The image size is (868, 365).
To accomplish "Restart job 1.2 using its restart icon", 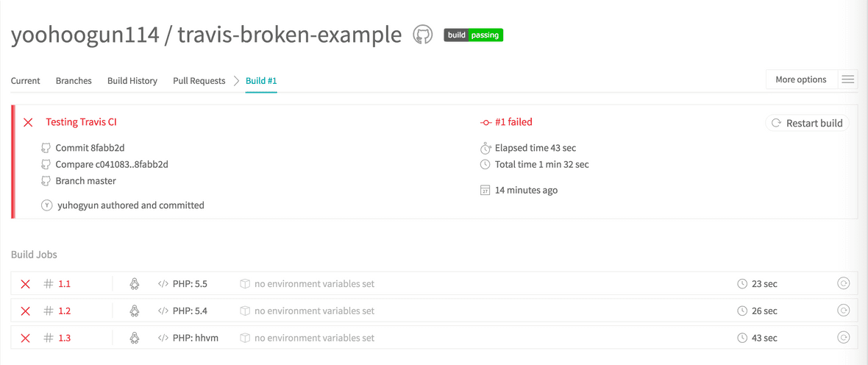I will click(844, 311).
